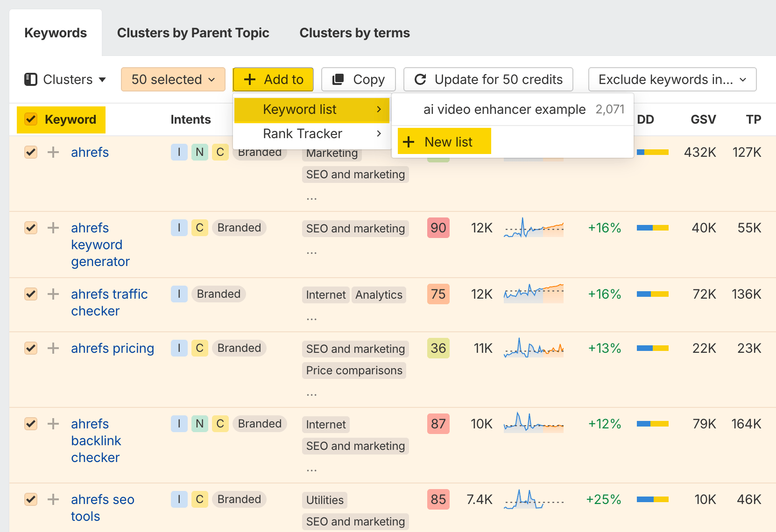Click the I intent badge for ahrefs pricing
Image resolution: width=776 pixels, height=532 pixels.
(x=179, y=348)
